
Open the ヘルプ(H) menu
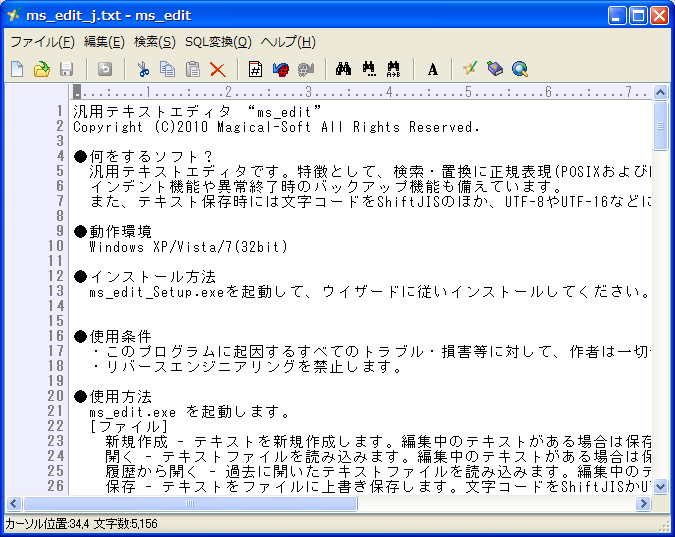[x=288, y=42]
